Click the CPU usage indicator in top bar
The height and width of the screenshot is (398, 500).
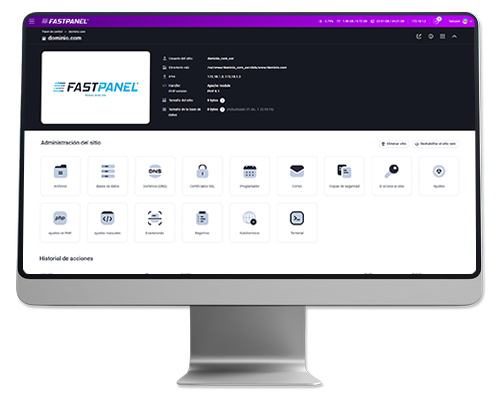(326, 21)
